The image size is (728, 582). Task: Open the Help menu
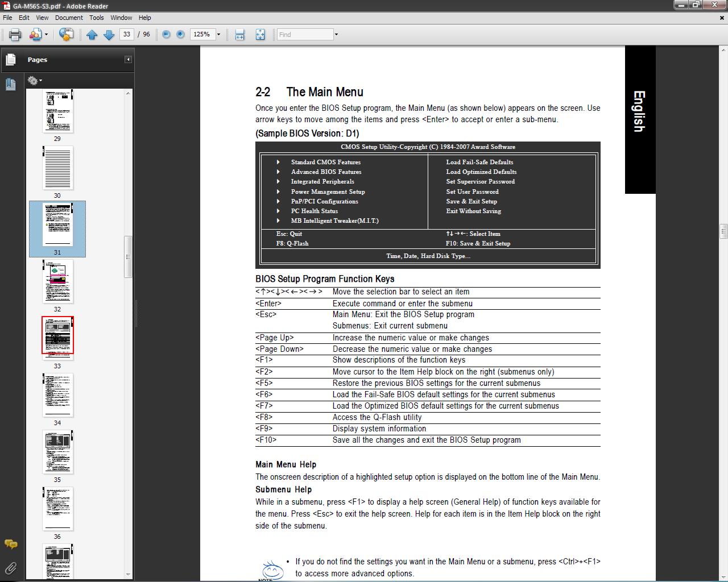[x=145, y=18]
